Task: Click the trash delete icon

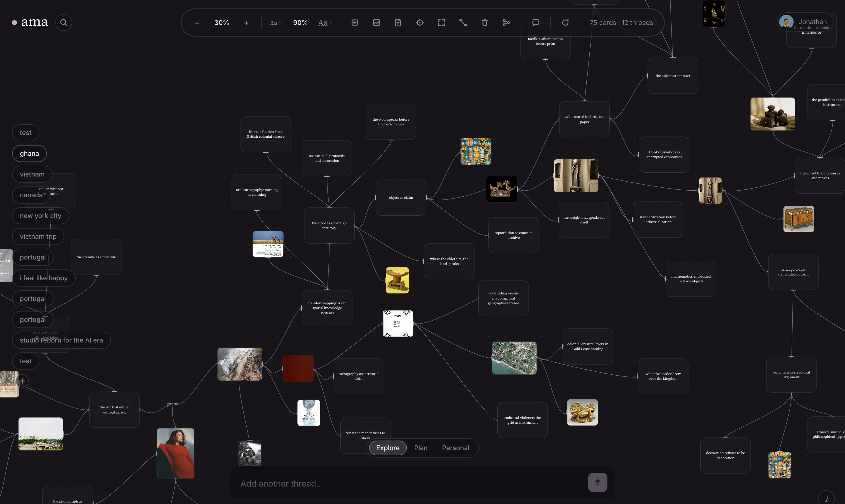Action: [x=485, y=23]
